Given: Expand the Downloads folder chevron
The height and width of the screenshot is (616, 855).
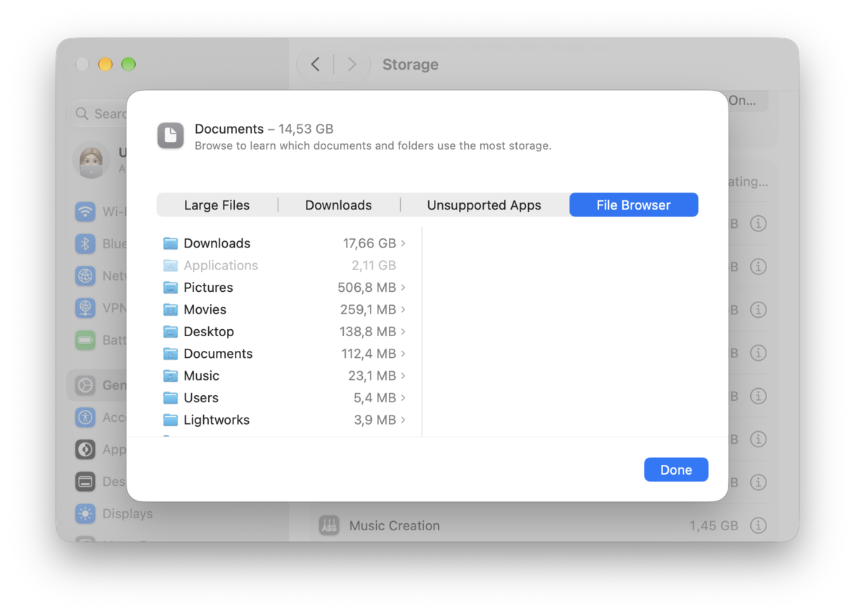Looking at the screenshot, I should click(x=403, y=243).
